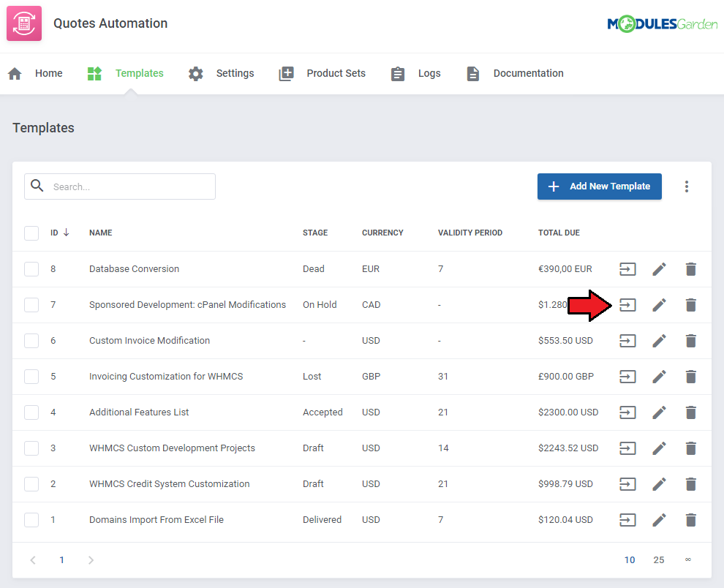Open the Documentation tab
724x588 pixels.
pyautogui.click(x=514, y=73)
